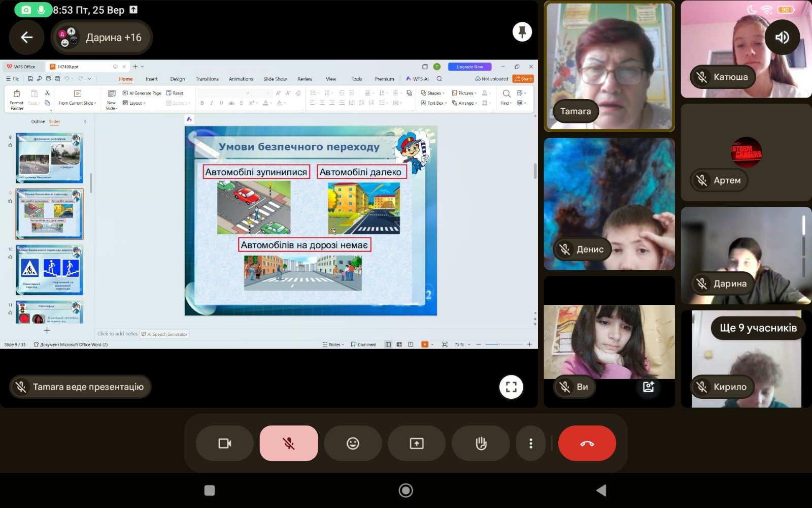The width and height of the screenshot is (812, 508).
Task: Open AI Speech Generator
Action: point(164,334)
